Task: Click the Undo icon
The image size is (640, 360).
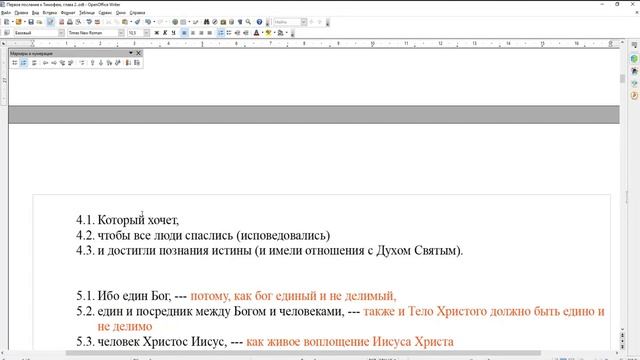Action: coord(148,22)
